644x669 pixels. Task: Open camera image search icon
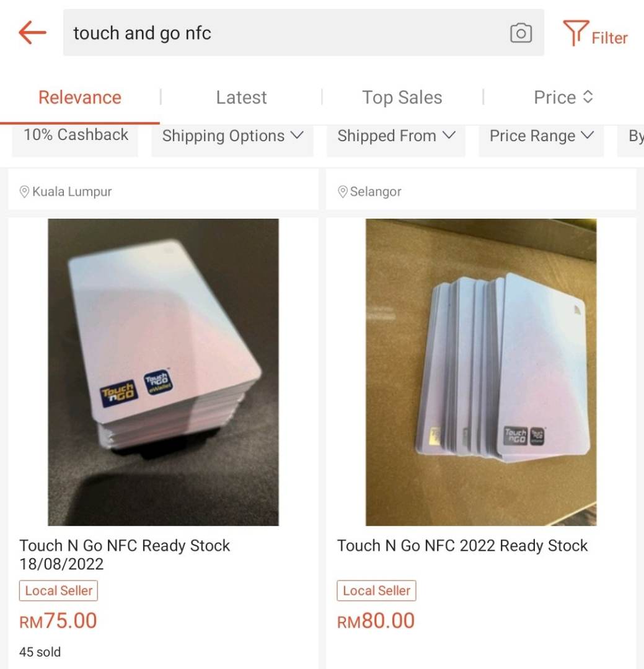pos(521,33)
